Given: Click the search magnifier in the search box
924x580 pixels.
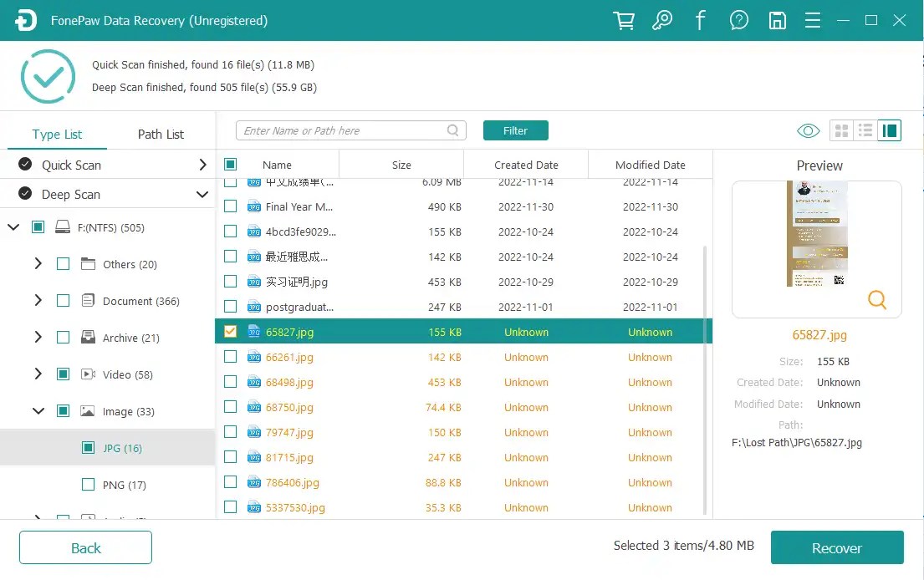Looking at the screenshot, I should (x=452, y=130).
